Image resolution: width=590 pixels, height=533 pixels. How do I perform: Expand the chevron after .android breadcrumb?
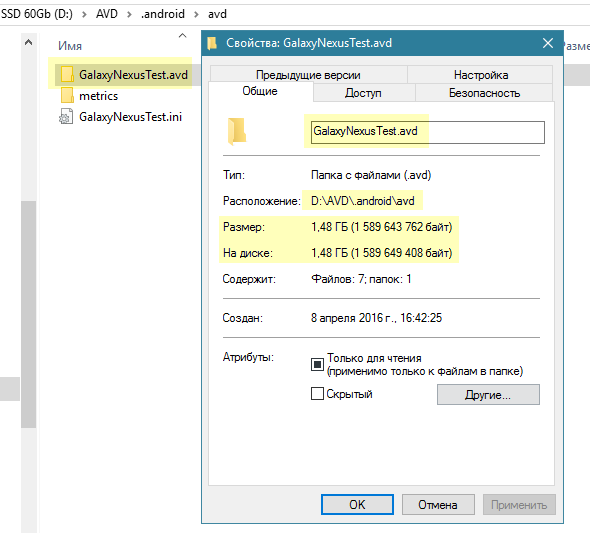click(196, 14)
